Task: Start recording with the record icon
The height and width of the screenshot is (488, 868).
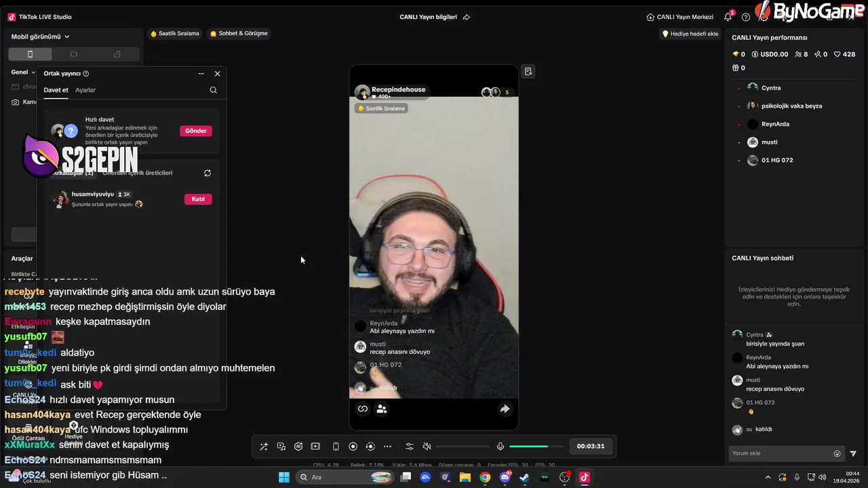Action: tap(353, 447)
